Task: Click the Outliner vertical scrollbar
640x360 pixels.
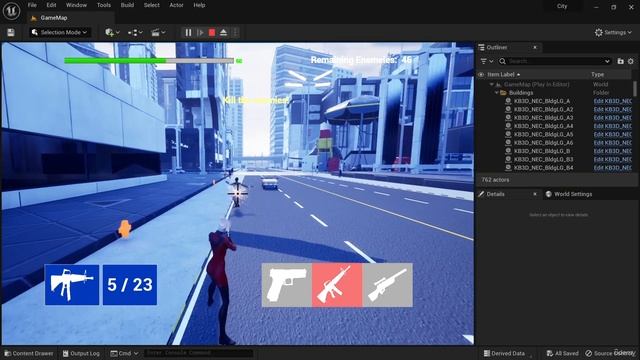Action: pyautogui.click(x=635, y=88)
